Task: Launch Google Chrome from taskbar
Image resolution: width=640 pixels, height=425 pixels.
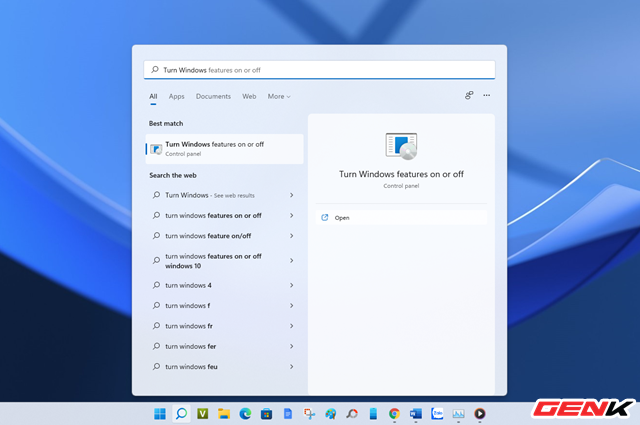Action: point(394,414)
